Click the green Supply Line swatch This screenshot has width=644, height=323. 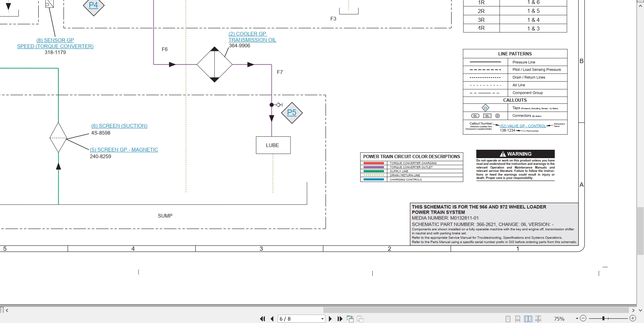(374, 171)
